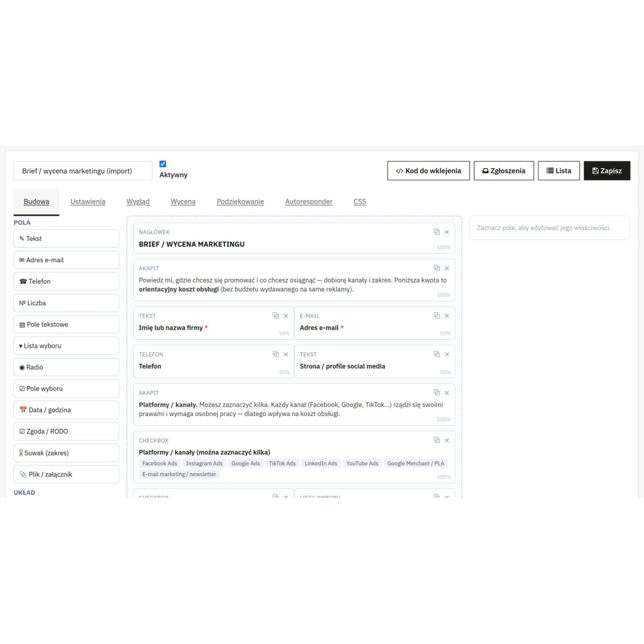Switch to the Ustawienia tab

[88, 202]
